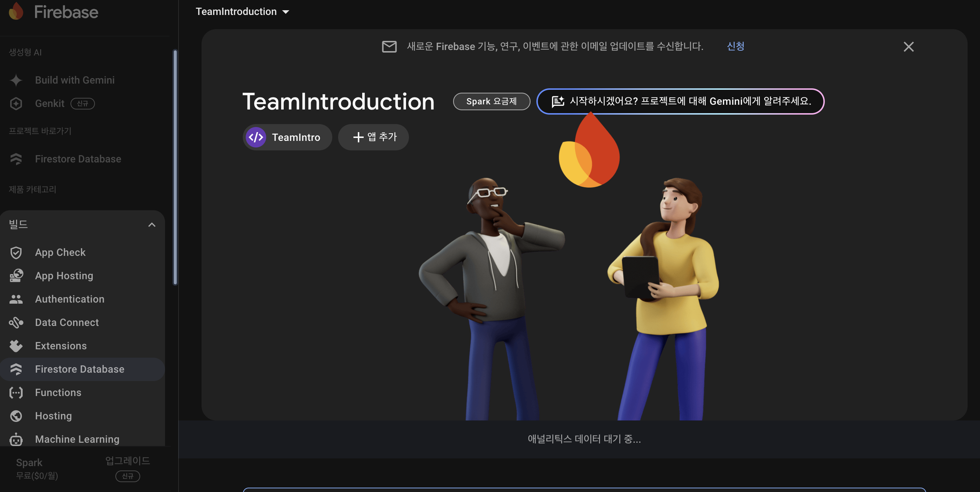Collapse the 빌드 section chevron

(x=152, y=225)
